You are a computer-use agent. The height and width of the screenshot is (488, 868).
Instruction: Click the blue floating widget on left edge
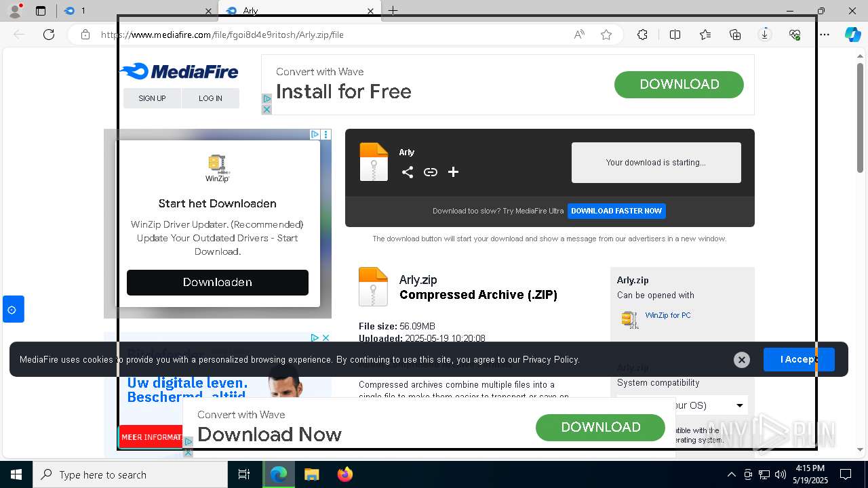pyautogui.click(x=12, y=309)
